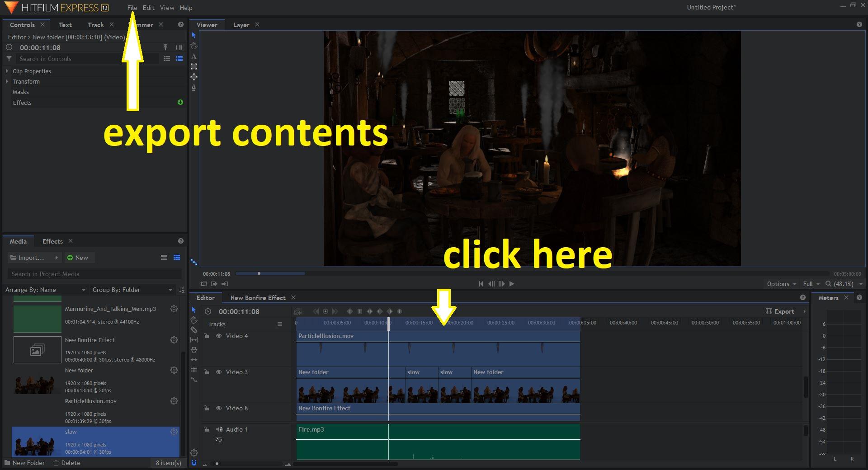
Task: Open settings gear for Murmuring_And_Talking_Men.mp3 media
Action: [174, 309]
